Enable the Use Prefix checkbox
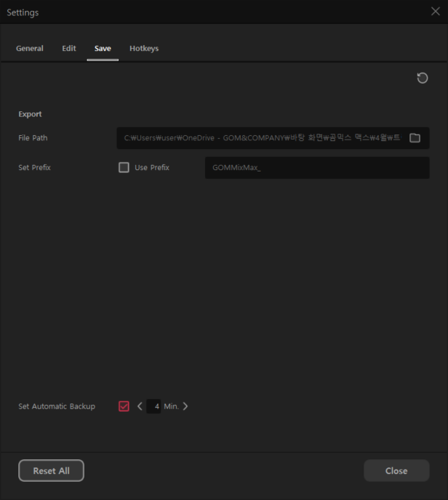Image resolution: width=448 pixels, height=500 pixels. (x=124, y=168)
